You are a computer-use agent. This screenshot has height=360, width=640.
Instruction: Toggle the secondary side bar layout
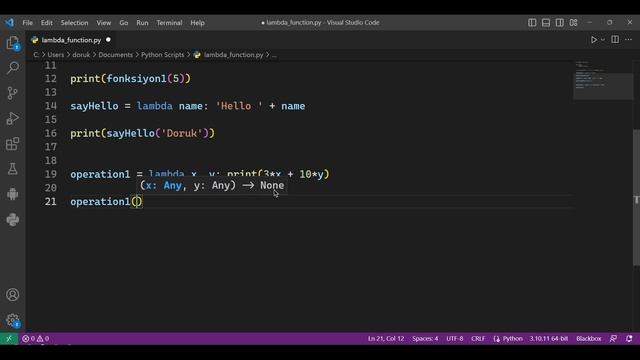560,23
